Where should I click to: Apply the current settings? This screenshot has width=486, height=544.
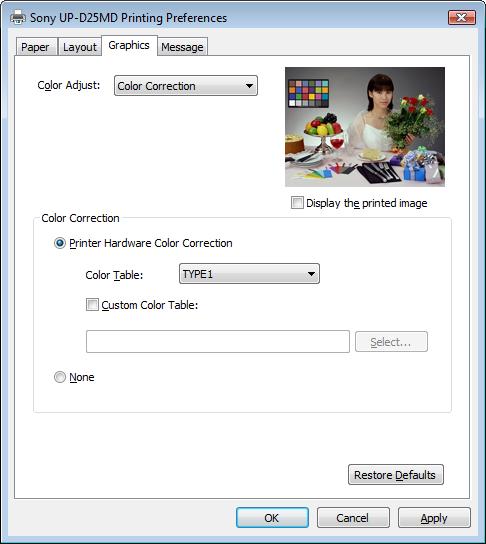[434, 518]
